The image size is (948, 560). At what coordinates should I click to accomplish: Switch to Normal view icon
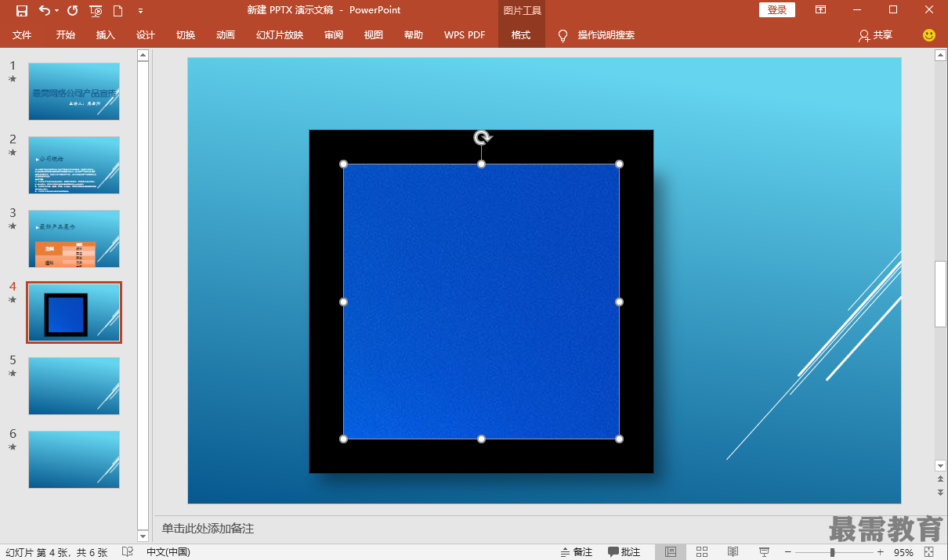pyautogui.click(x=671, y=552)
